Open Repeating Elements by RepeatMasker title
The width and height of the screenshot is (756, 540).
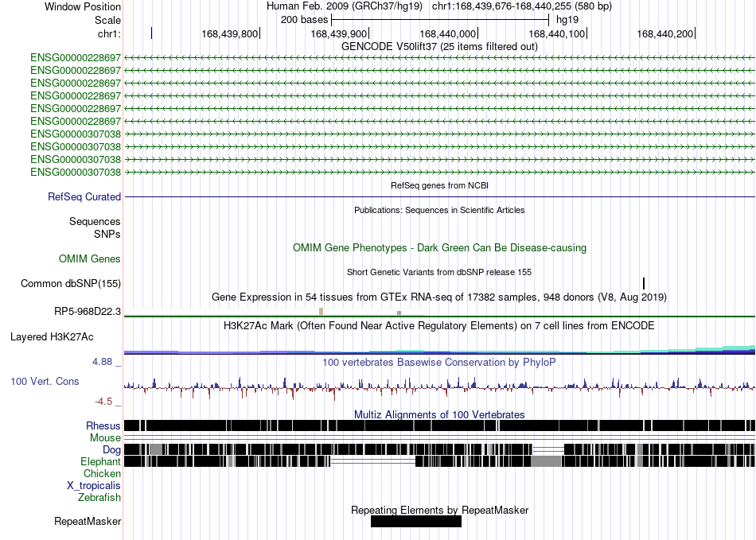coord(439,510)
